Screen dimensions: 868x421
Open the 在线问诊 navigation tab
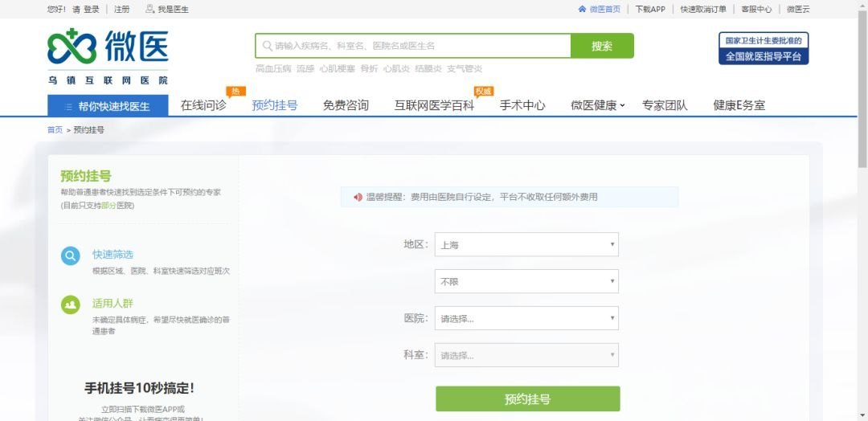coord(203,105)
